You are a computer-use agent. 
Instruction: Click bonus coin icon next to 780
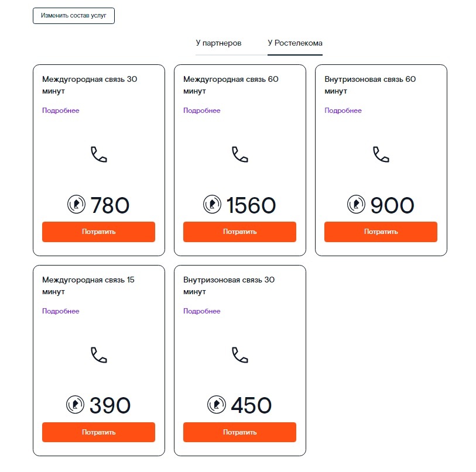[77, 204]
